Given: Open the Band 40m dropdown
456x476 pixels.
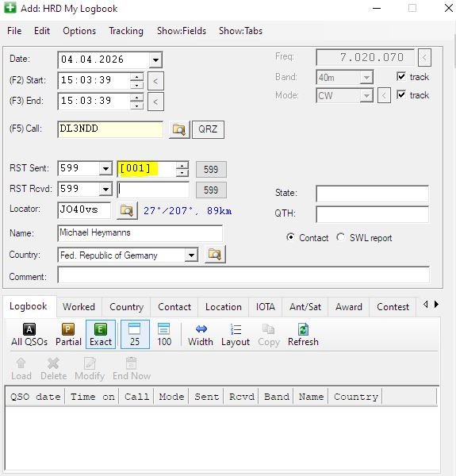Looking at the screenshot, I should click(x=366, y=78).
